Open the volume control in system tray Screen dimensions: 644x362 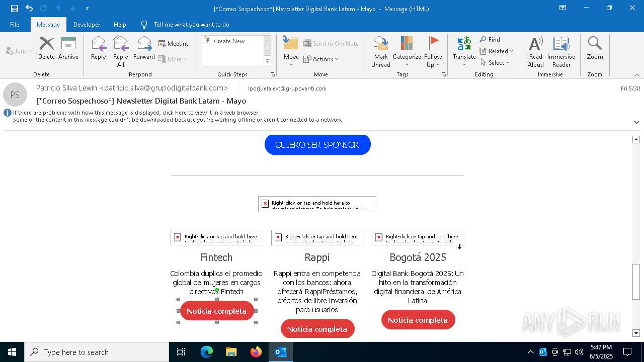579,352
